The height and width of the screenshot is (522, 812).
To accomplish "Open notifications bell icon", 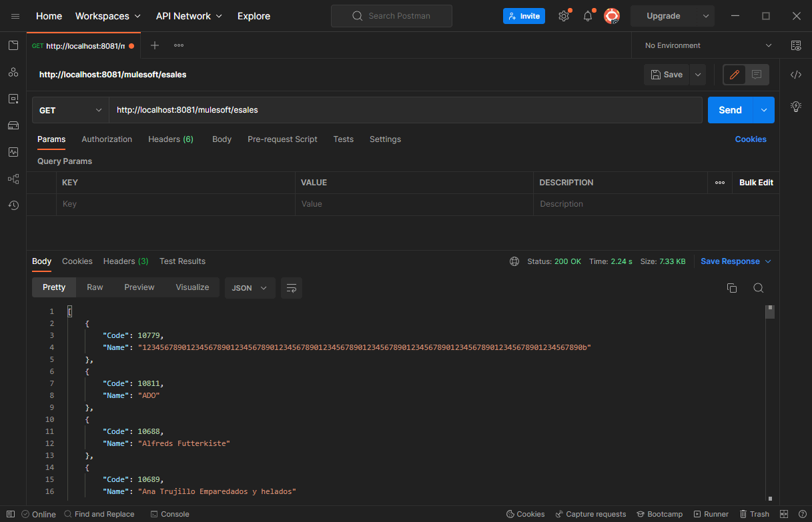I will [588, 16].
